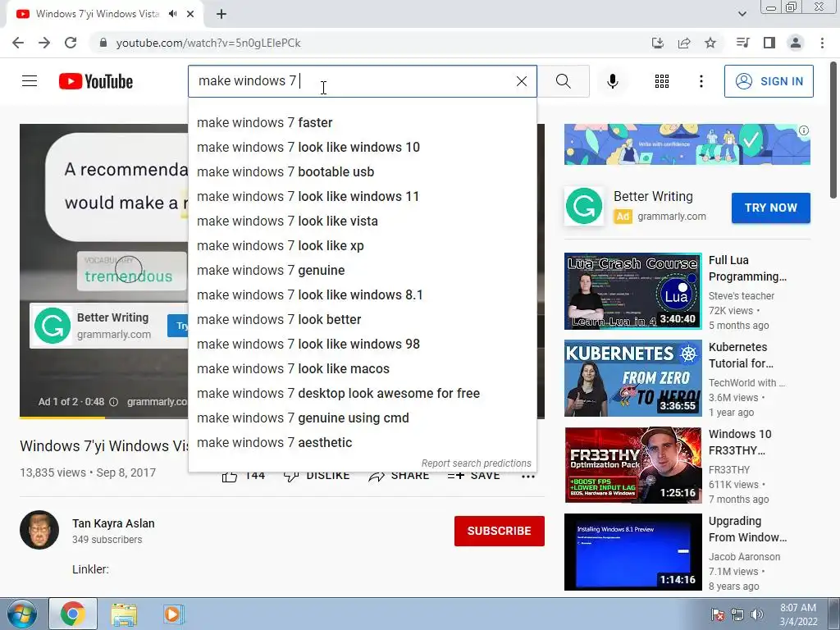Open the Windows Start orb
The width and height of the screenshot is (840, 630).
22,614
